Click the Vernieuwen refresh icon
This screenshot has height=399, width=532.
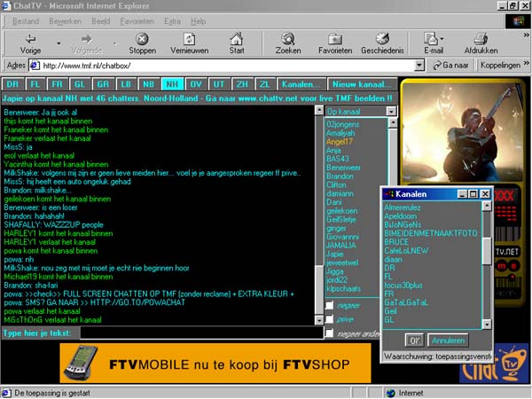(x=188, y=38)
